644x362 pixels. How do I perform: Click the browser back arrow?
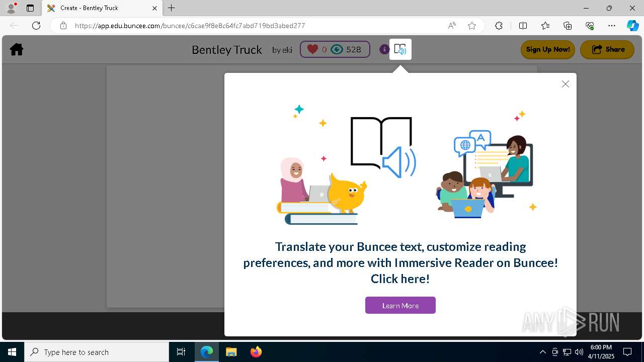[14, 26]
